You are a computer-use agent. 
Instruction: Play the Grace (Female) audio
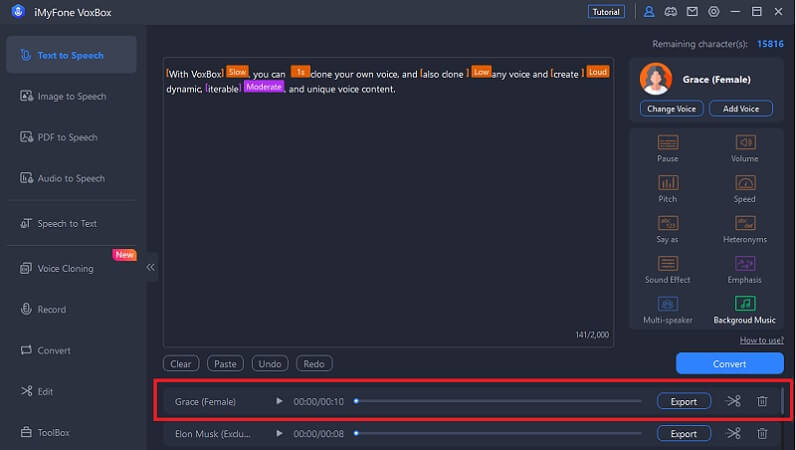[279, 401]
